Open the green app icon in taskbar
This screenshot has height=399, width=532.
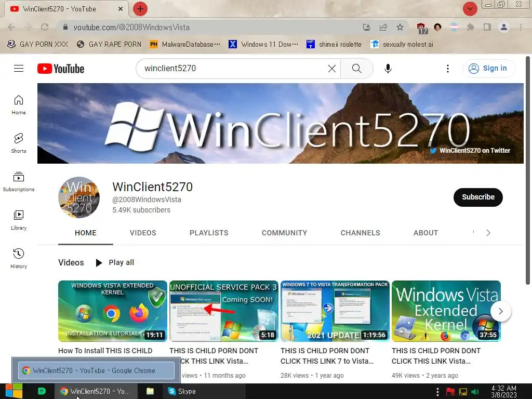(x=42, y=391)
